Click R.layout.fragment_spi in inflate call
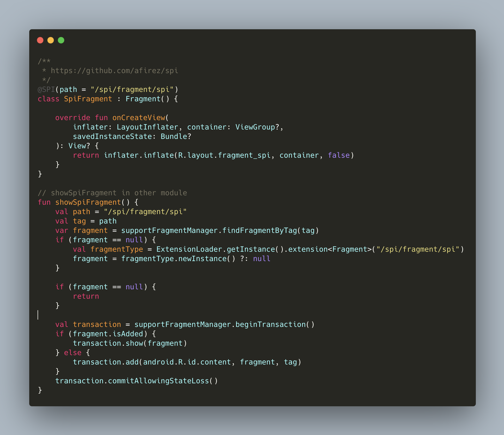 224,155
